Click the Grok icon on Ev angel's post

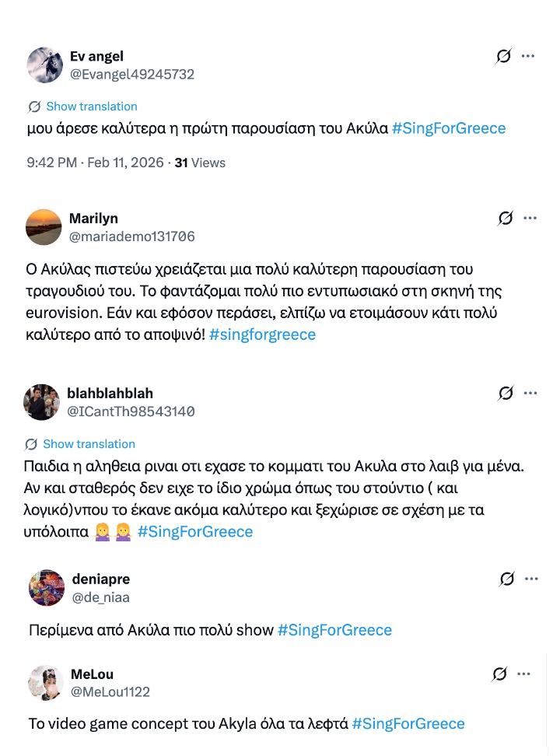(x=503, y=56)
